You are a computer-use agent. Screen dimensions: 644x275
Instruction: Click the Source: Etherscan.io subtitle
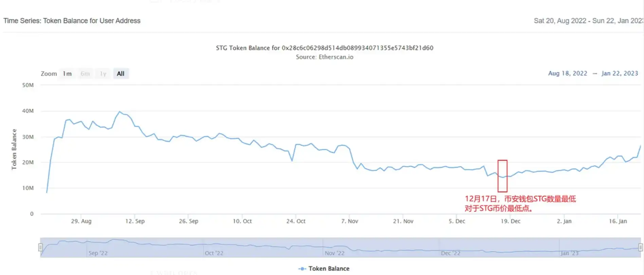coord(325,57)
